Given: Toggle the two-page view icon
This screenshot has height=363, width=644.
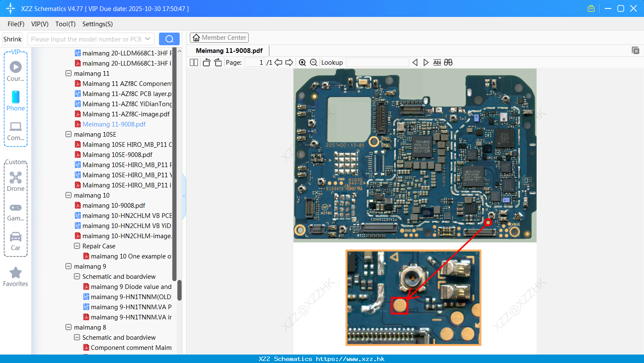Looking at the screenshot, I should (x=194, y=63).
